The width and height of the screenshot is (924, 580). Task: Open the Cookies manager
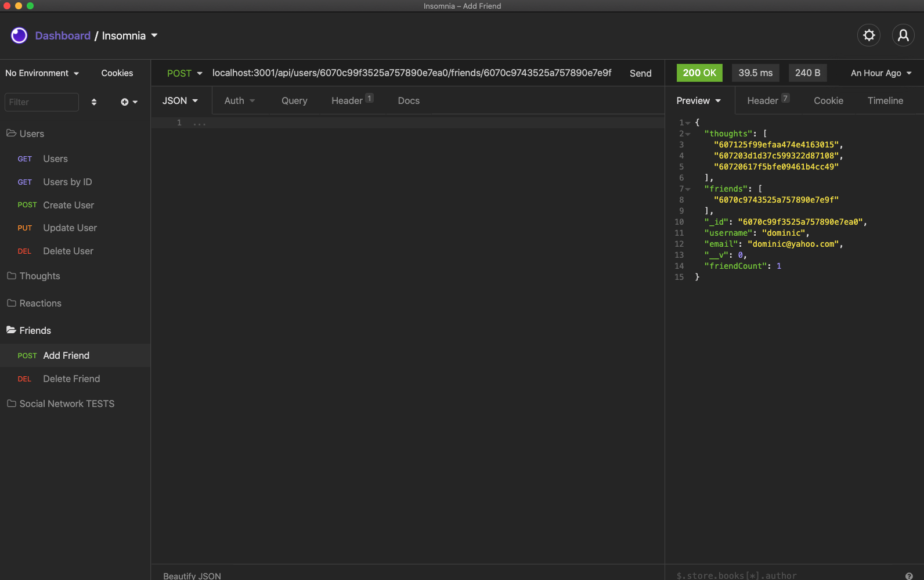117,73
